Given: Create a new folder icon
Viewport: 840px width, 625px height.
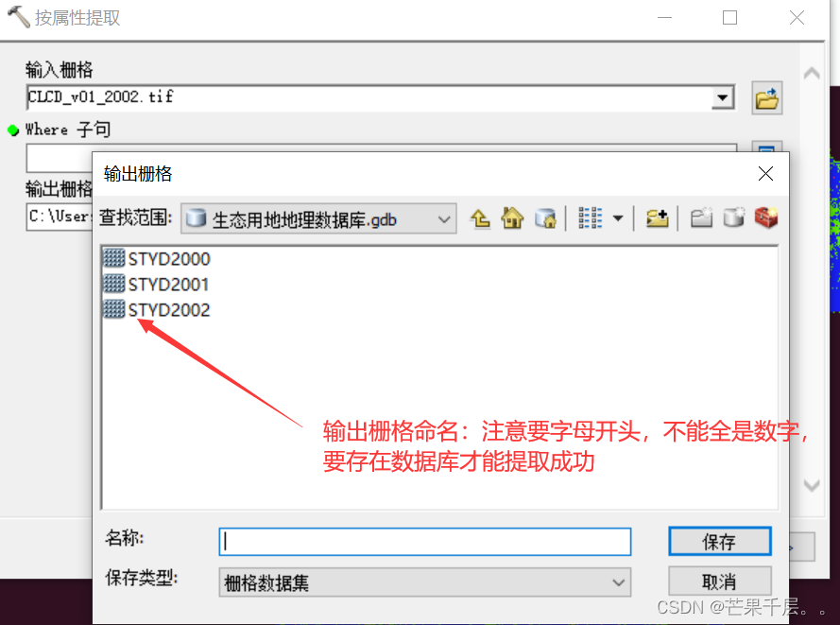Looking at the screenshot, I should coord(701,218).
